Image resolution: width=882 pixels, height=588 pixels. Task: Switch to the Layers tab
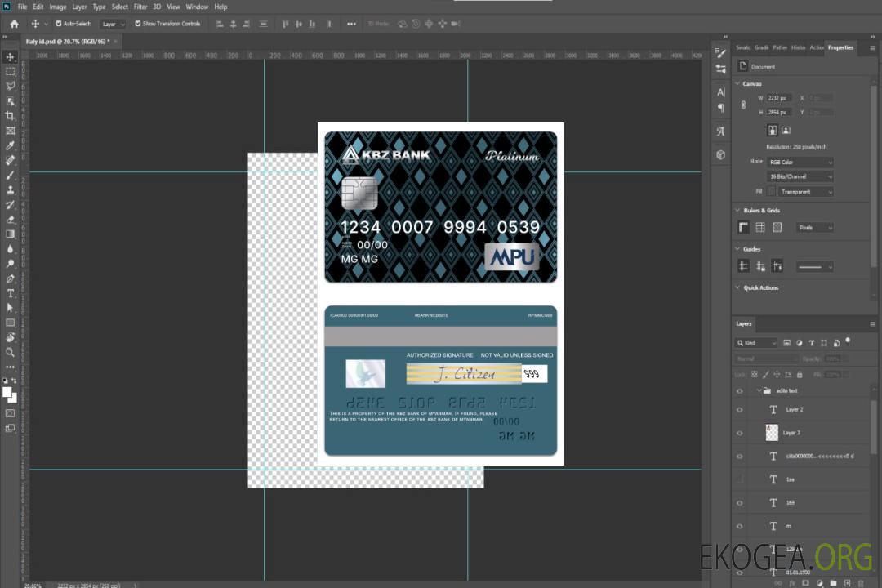tap(744, 323)
